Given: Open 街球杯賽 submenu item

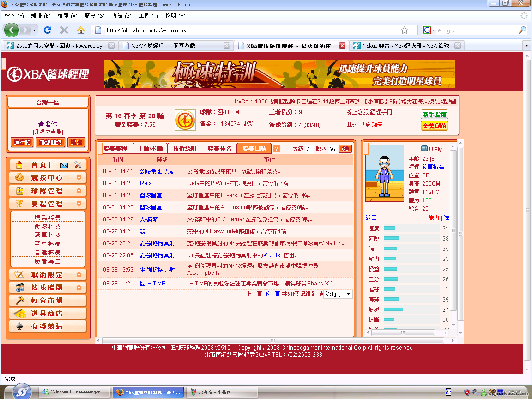Looking at the screenshot, I should [48, 226].
